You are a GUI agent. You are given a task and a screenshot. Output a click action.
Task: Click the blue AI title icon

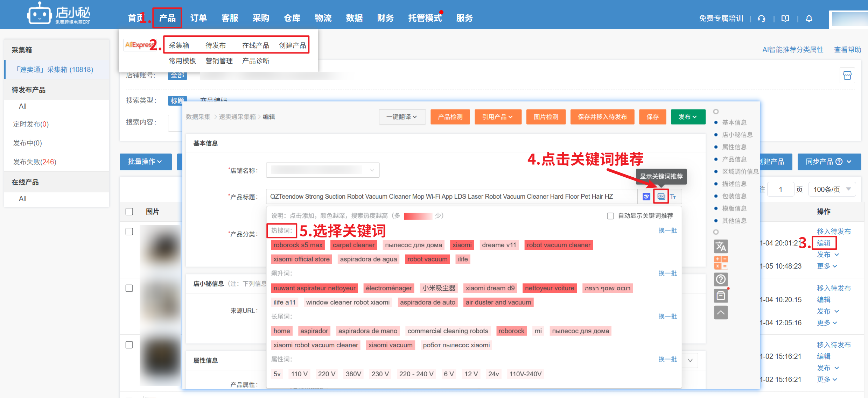[646, 197]
